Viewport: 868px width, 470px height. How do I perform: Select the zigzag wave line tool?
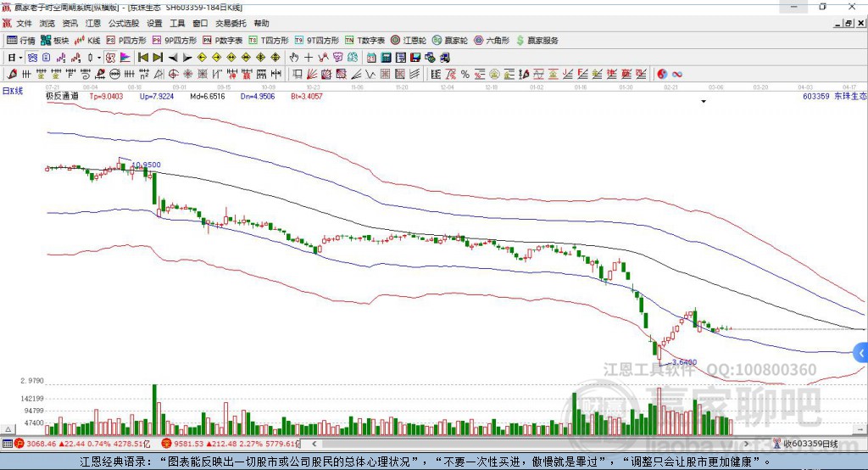click(370, 74)
